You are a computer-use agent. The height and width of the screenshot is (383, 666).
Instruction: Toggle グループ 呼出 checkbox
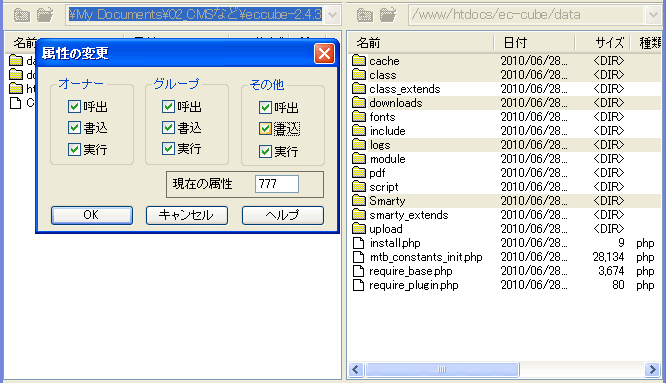pyautogui.click(x=169, y=106)
